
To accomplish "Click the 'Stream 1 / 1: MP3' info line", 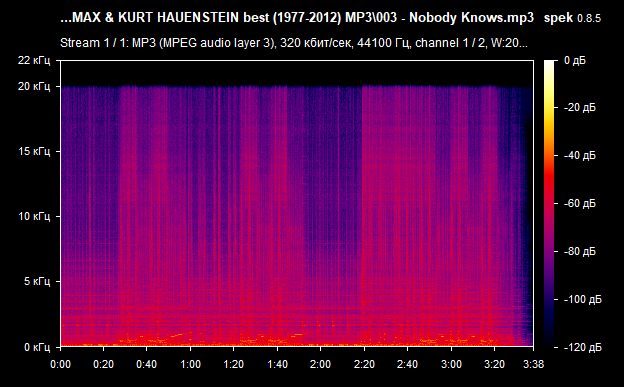I will click(294, 43).
